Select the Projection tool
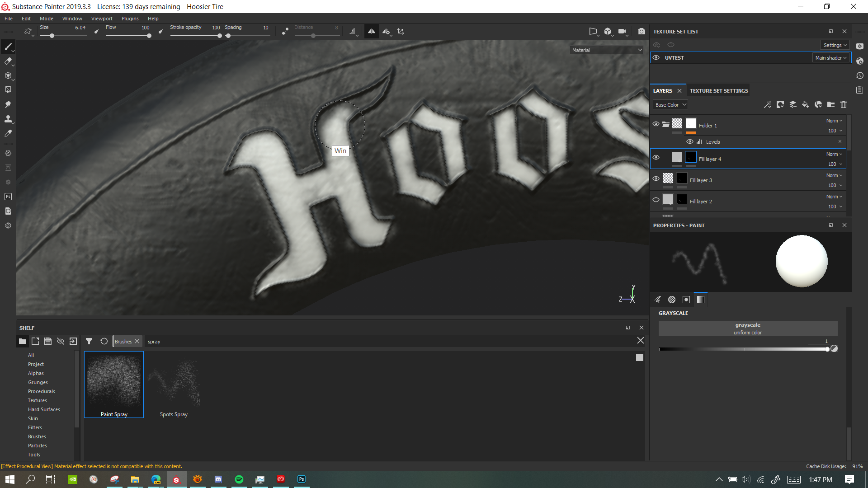Image resolution: width=868 pixels, height=488 pixels. [x=8, y=75]
